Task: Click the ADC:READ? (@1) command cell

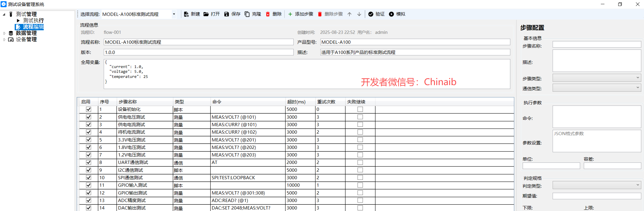Action: (x=248, y=200)
